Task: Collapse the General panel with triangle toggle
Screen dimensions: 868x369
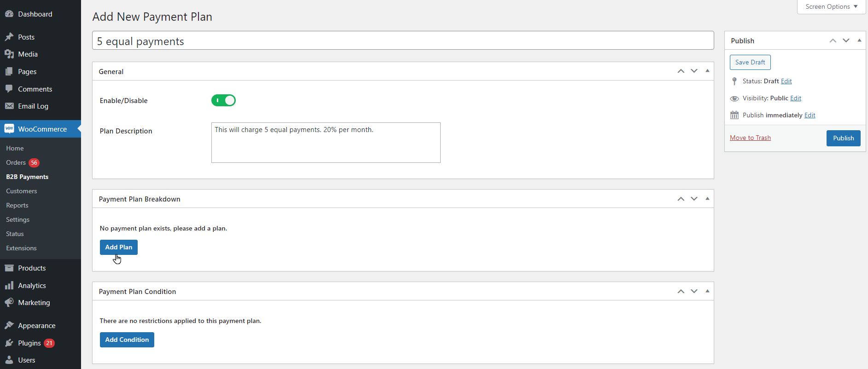Action: (707, 71)
